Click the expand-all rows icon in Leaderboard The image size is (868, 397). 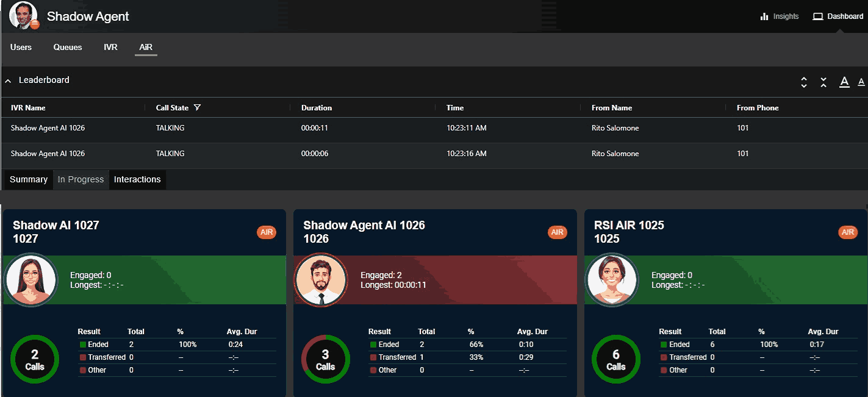point(804,82)
